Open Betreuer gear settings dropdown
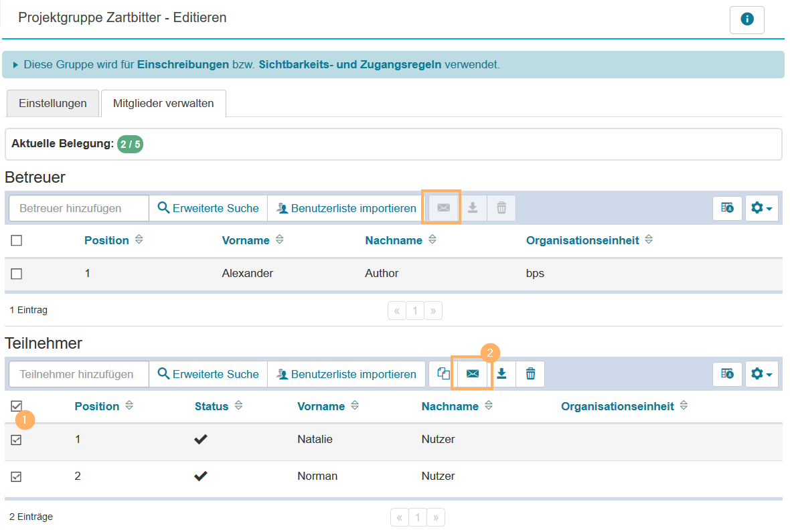The width and height of the screenshot is (790, 532). pyautogui.click(x=761, y=208)
